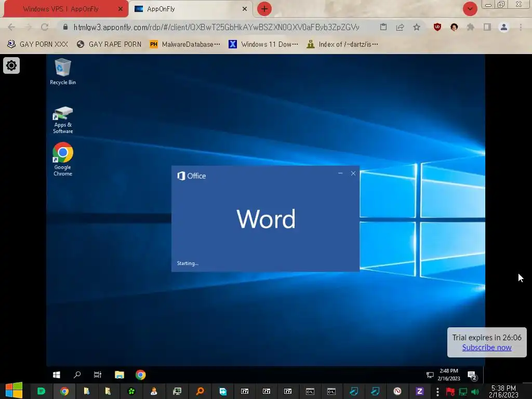532x399 pixels.
Task: Open the browser three-dot menu
Action: click(521, 27)
